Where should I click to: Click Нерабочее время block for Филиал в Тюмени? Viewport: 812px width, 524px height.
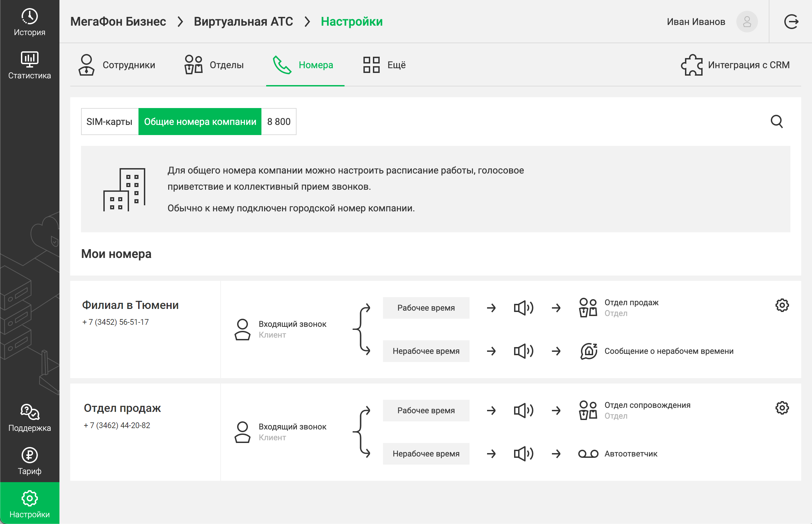(x=426, y=351)
